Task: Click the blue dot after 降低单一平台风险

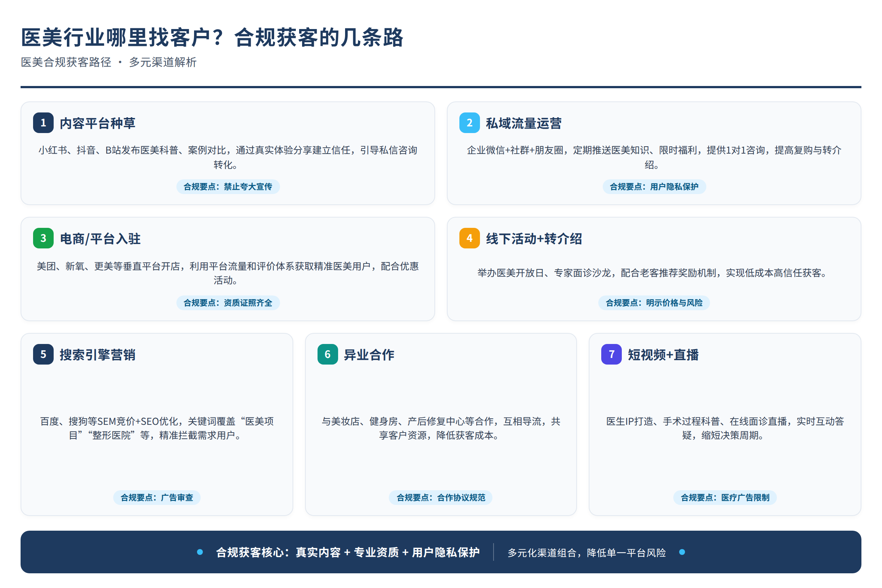Action: tap(682, 552)
